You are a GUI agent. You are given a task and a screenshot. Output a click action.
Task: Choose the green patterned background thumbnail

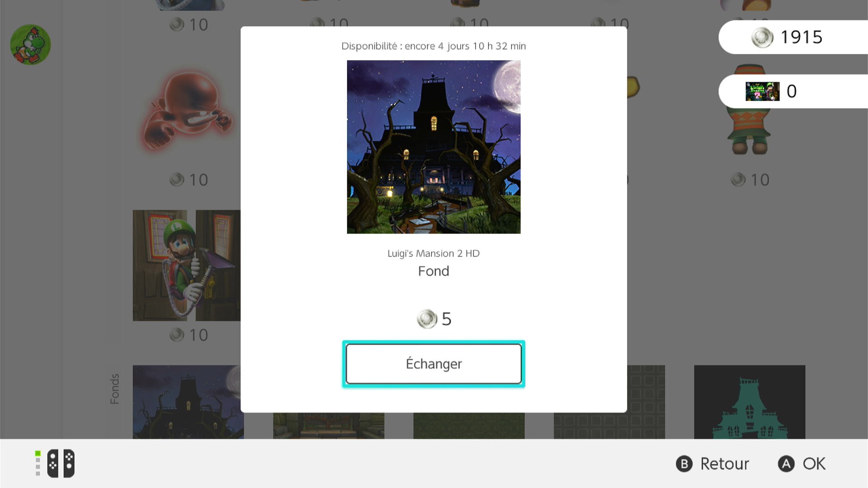coord(469,426)
